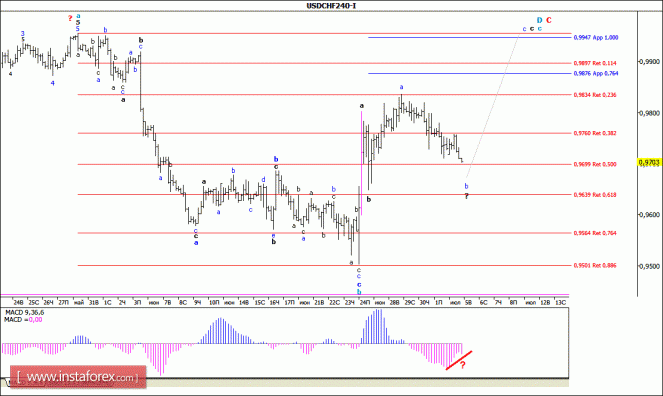Select the 0.9897 Ret 0.114 level label
Screen dimensions: 663x396
pos(595,63)
